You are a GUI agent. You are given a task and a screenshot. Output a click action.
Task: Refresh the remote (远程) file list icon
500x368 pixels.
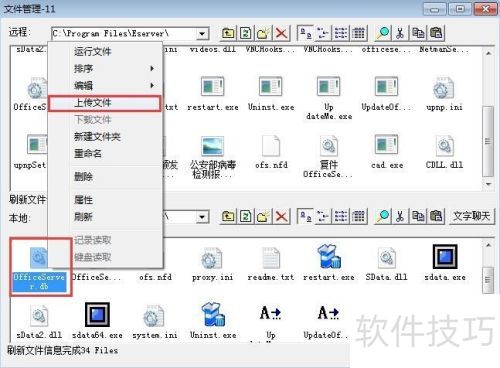pyautogui.click(x=246, y=33)
